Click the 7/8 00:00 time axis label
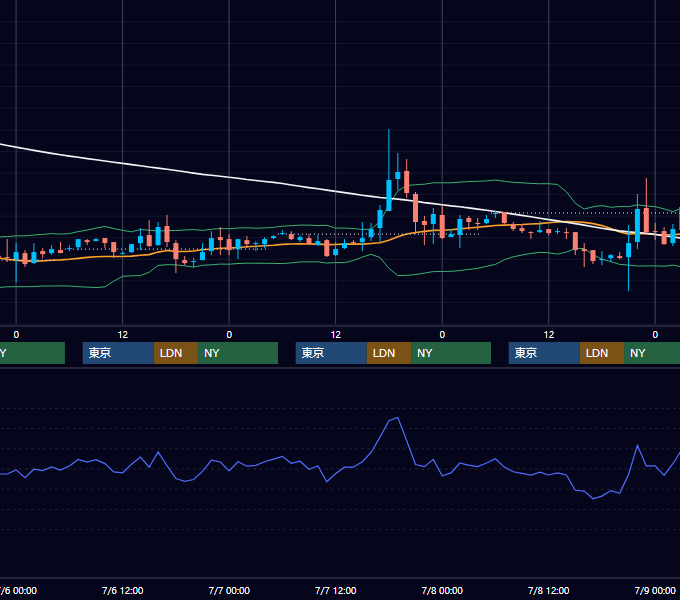 [x=442, y=590]
